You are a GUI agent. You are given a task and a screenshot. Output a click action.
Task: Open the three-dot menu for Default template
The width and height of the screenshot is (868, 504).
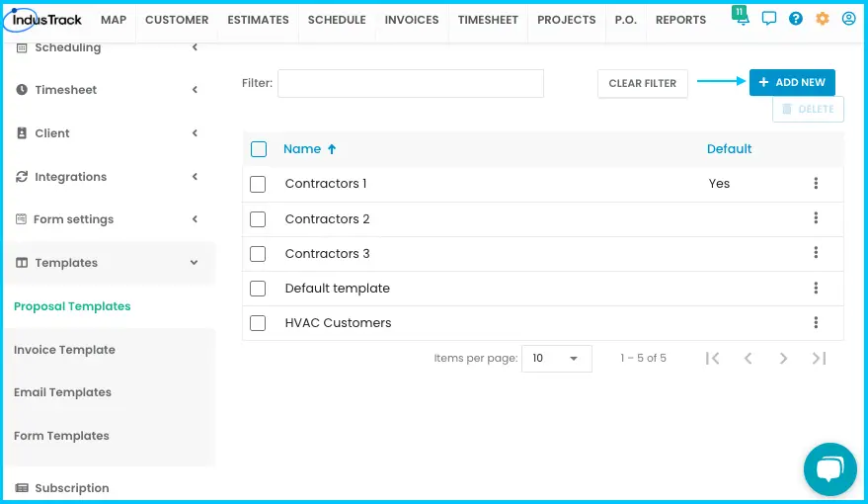(x=816, y=288)
